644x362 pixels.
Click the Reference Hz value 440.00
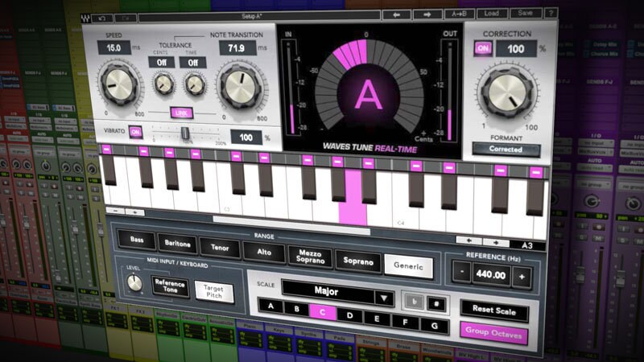491,274
